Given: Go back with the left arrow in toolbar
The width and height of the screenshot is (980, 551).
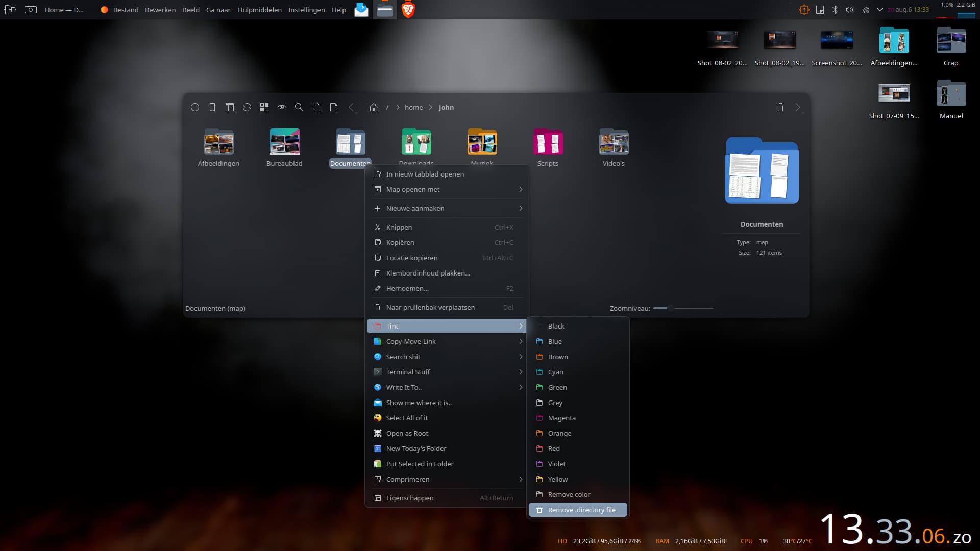Looking at the screenshot, I should tap(351, 107).
